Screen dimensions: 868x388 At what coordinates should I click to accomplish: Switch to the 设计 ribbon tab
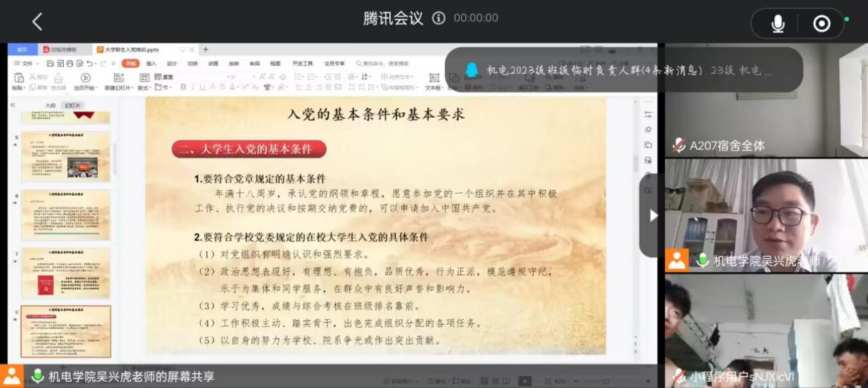(x=171, y=64)
